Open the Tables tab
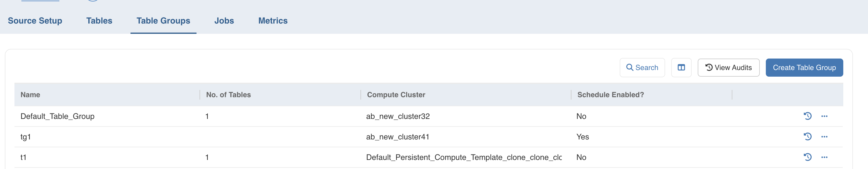 [x=99, y=21]
